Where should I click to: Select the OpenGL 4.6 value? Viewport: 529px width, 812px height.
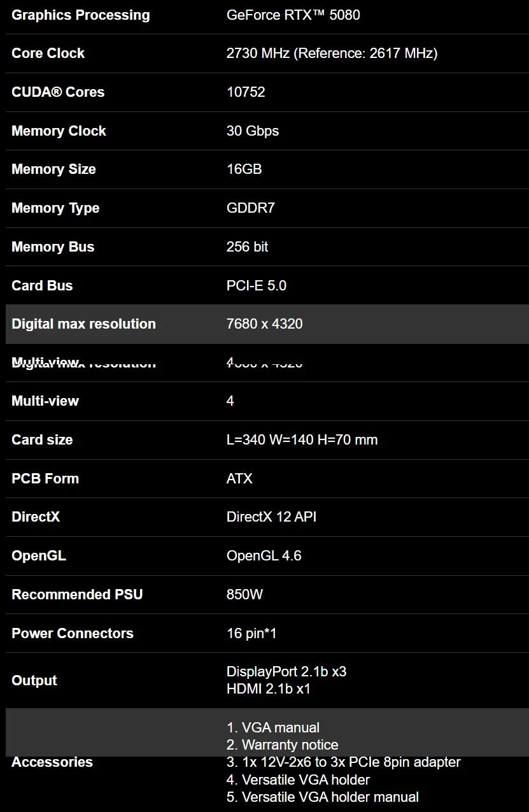click(264, 555)
